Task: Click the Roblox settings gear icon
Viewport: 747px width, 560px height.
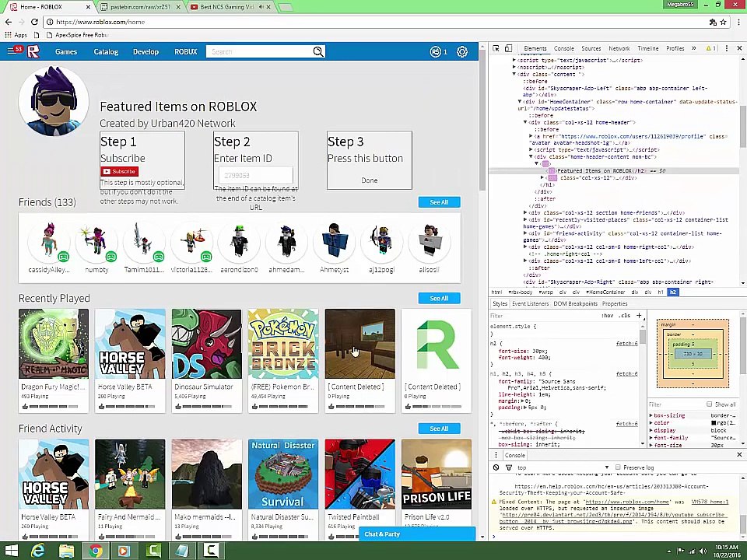Action: 462,52
